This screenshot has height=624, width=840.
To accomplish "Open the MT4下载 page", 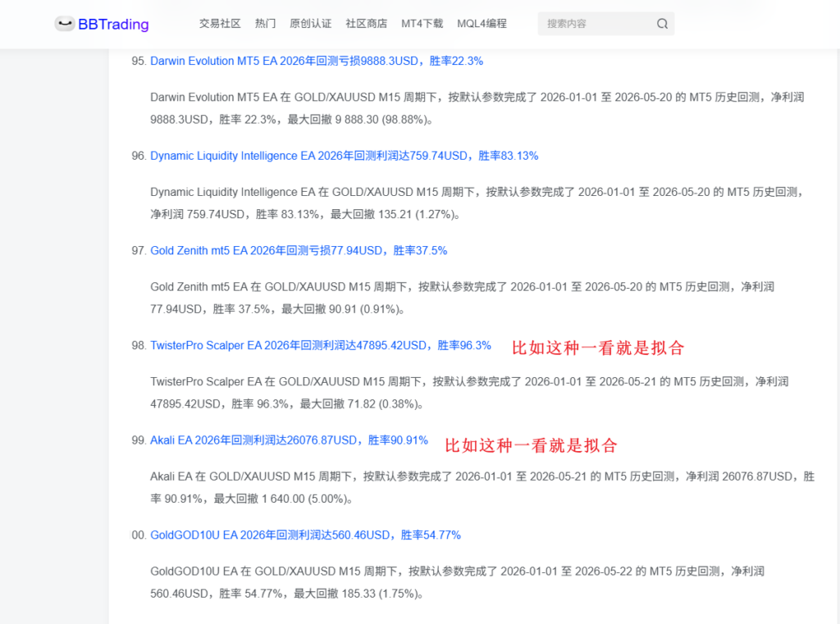I will point(422,24).
